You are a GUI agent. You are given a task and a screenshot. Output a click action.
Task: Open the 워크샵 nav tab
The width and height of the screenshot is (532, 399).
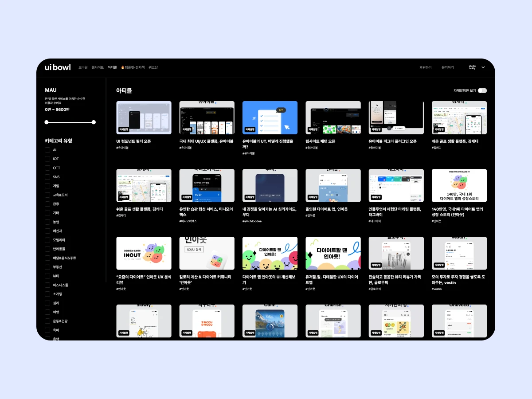click(153, 67)
